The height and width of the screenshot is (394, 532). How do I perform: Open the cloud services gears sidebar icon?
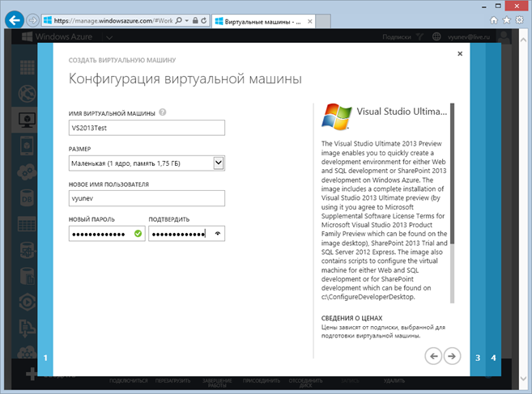coord(27,172)
